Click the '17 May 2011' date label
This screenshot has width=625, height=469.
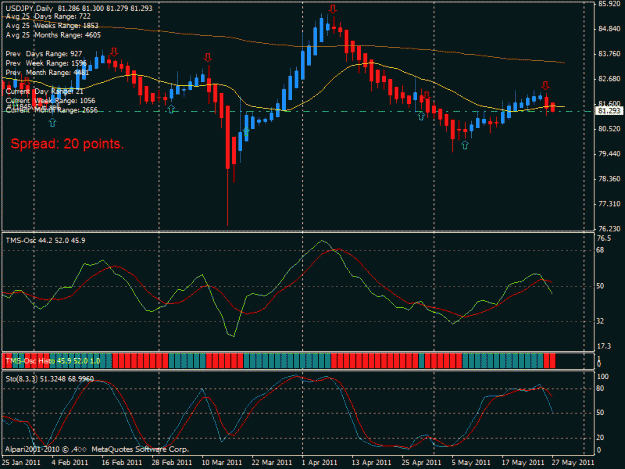tap(523, 463)
